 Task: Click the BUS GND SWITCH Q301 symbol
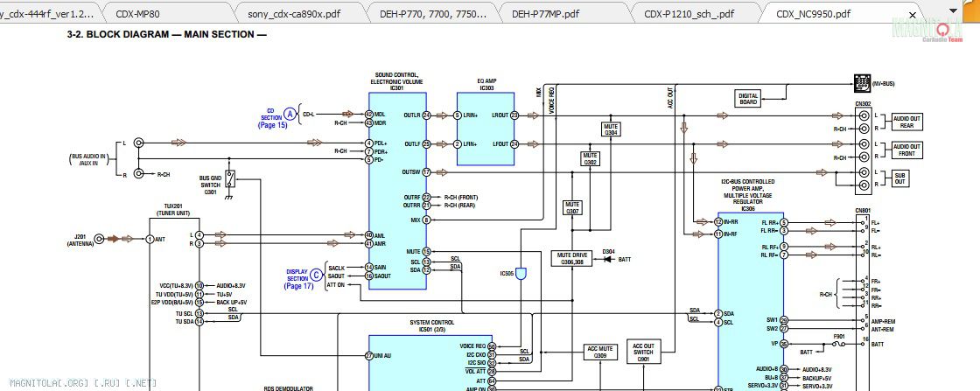[x=230, y=178]
